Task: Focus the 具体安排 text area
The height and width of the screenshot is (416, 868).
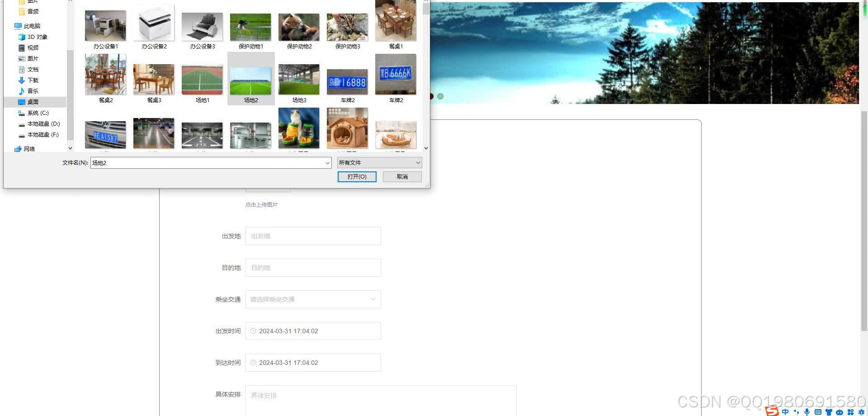Action: click(381, 401)
